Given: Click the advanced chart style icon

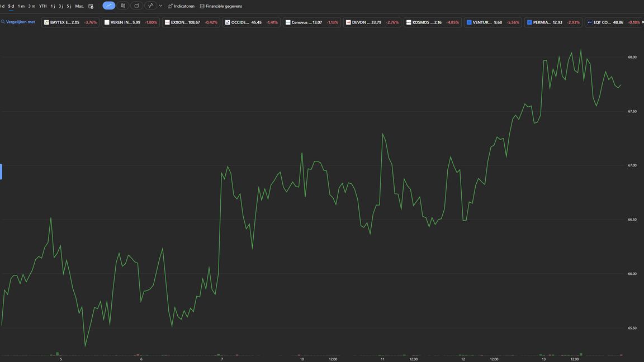Looking at the screenshot, I should point(150,6).
